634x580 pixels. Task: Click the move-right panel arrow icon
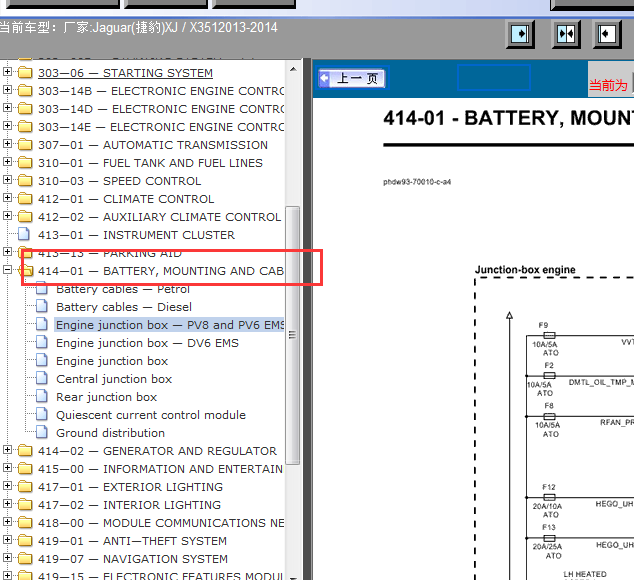(520, 34)
